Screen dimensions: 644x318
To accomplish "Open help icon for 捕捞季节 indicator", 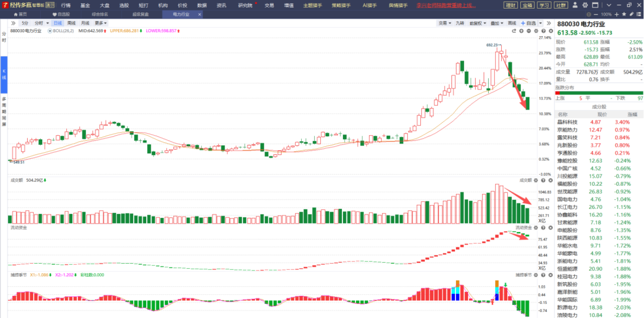I will click(x=543, y=275).
